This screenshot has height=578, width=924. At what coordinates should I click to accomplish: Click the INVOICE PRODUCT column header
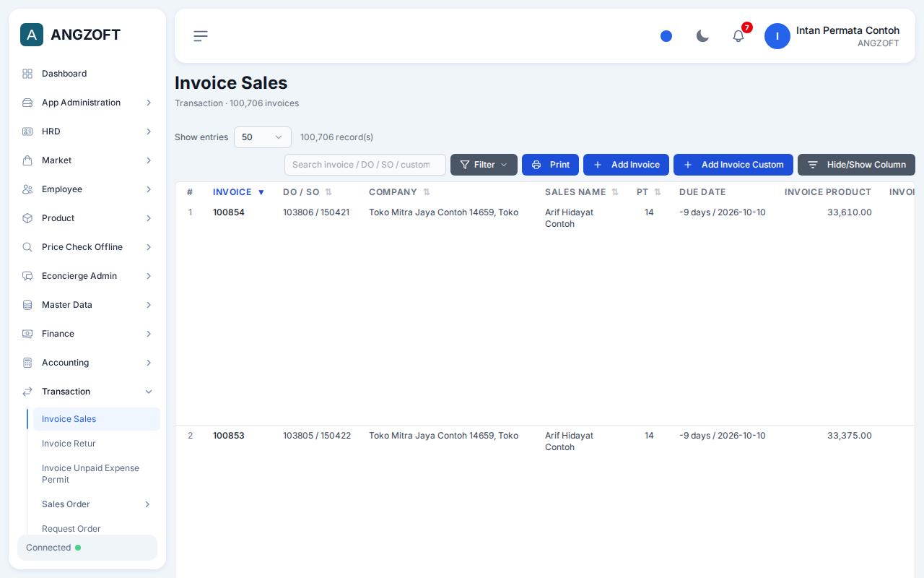[828, 192]
